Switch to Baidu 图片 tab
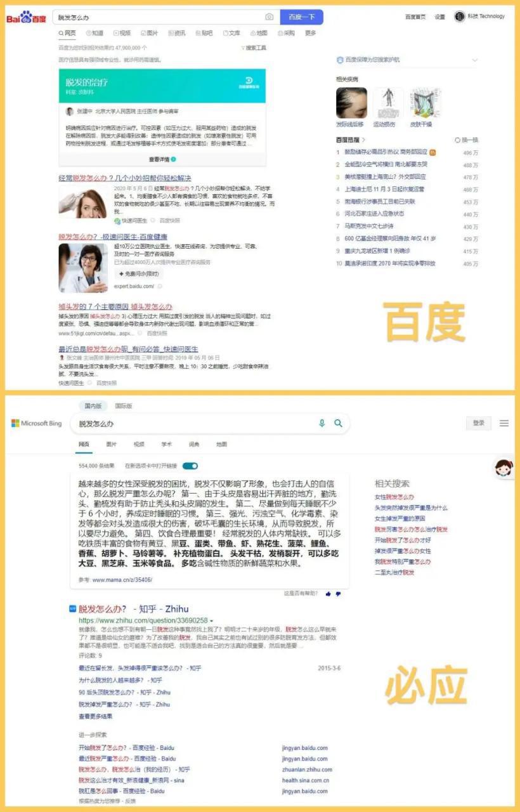This screenshot has height=812, width=520. pyautogui.click(x=149, y=33)
